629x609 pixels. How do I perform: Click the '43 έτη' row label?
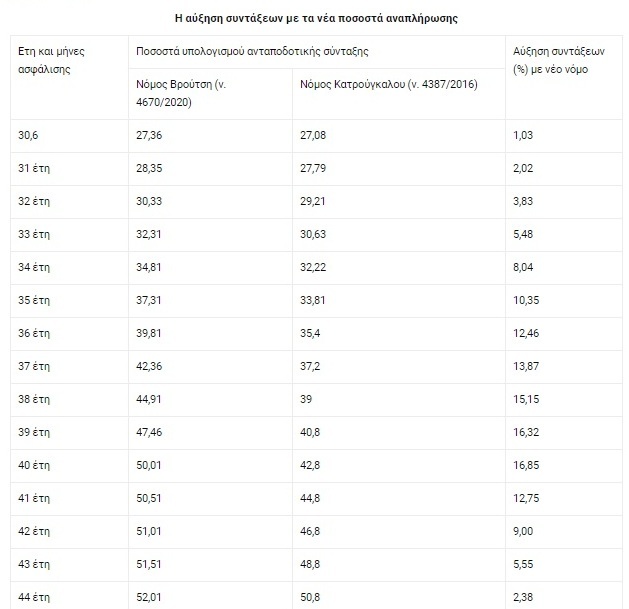point(34,565)
